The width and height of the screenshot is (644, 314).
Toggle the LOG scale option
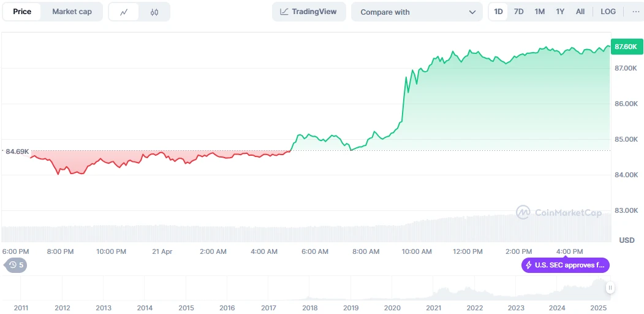tap(608, 12)
